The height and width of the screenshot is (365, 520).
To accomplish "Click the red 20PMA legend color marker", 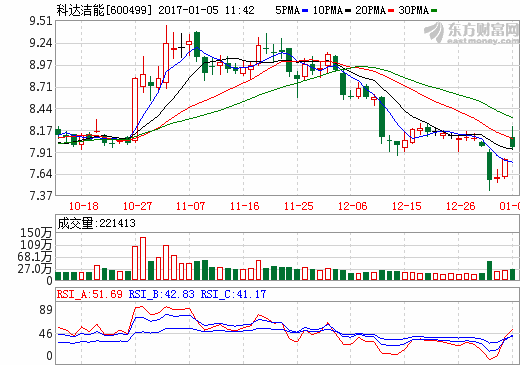I will coord(391,11).
